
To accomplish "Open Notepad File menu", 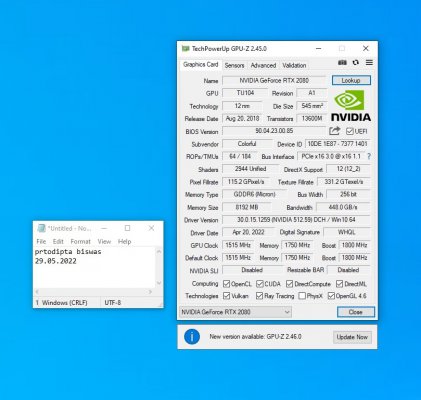I will click(x=41, y=241).
